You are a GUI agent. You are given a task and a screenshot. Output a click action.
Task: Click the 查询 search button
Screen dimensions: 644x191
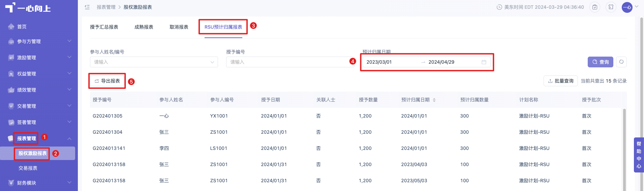tap(601, 62)
